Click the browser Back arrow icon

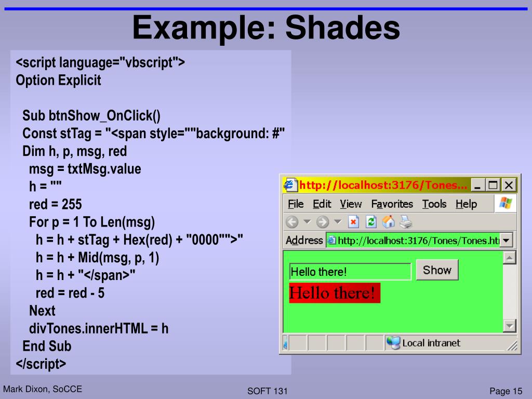coord(292,222)
